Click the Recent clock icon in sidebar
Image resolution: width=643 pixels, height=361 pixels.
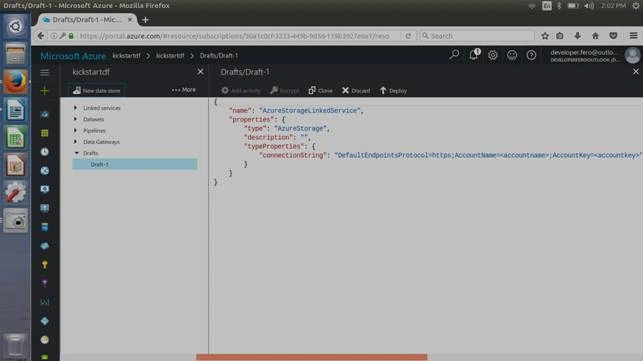(45, 152)
